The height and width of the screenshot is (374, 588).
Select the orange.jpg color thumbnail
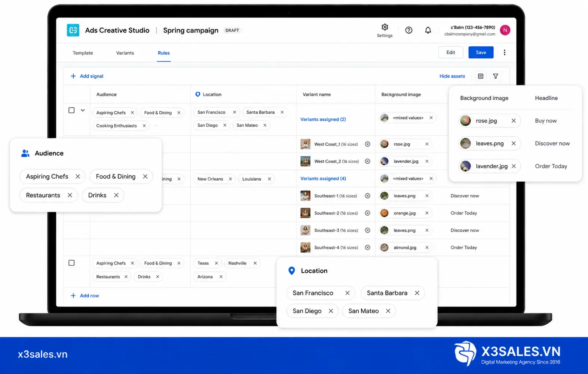(x=384, y=213)
